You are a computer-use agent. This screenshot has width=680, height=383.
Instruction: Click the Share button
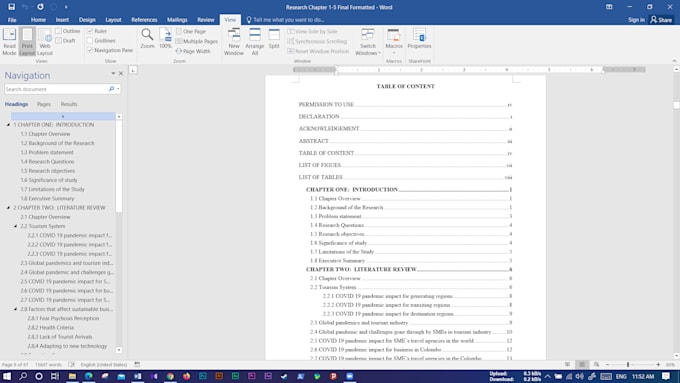pos(661,20)
